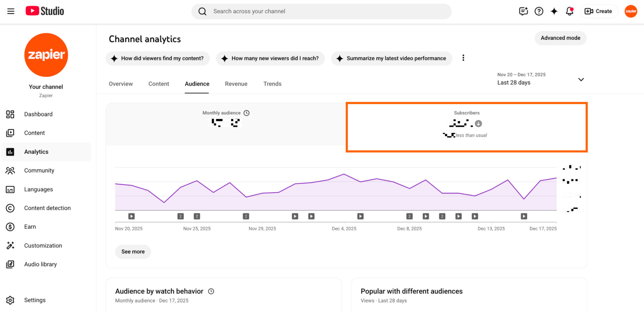Open the three-dot options menu
The width and height of the screenshot is (644, 312).
coord(463,58)
